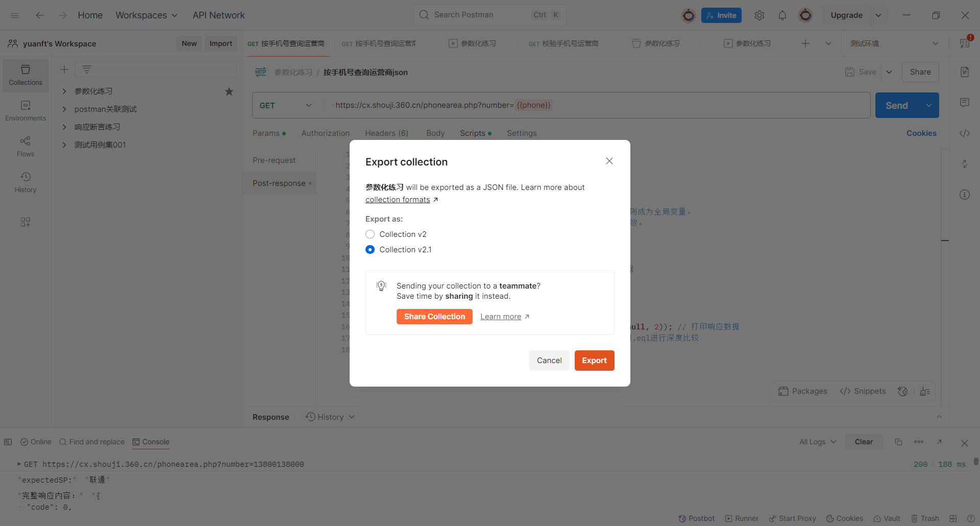Open Snippets in the script editor

point(863,391)
